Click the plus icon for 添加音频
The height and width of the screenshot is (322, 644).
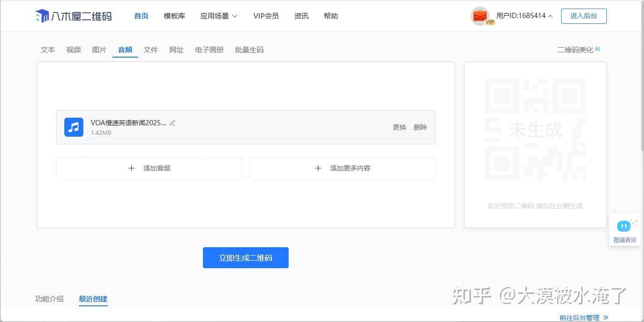tap(131, 168)
